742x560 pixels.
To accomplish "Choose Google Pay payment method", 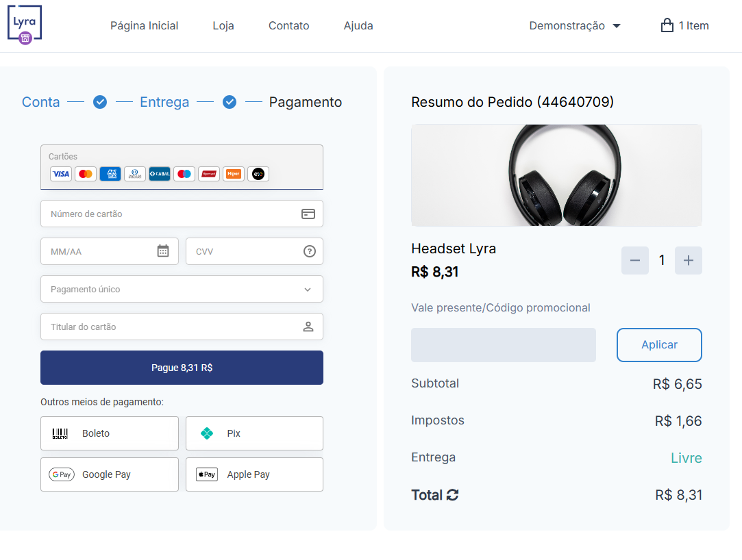I will (x=110, y=474).
